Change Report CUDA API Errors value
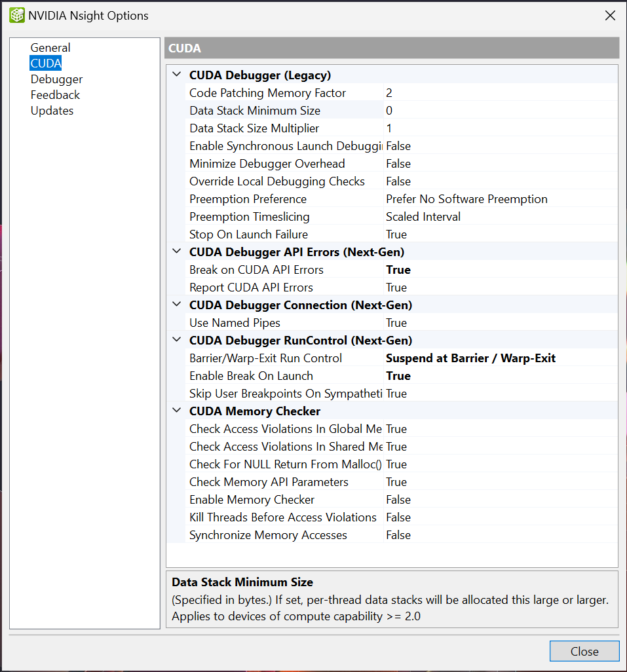The width and height of the screenshot is (627, 672). click(500, 287)
